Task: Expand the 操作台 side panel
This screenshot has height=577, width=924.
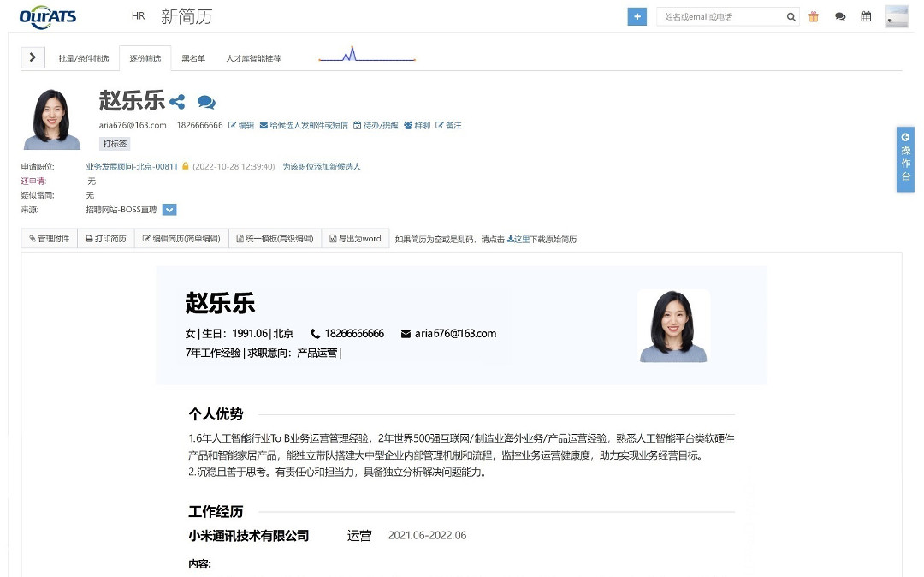Action: 905,159
